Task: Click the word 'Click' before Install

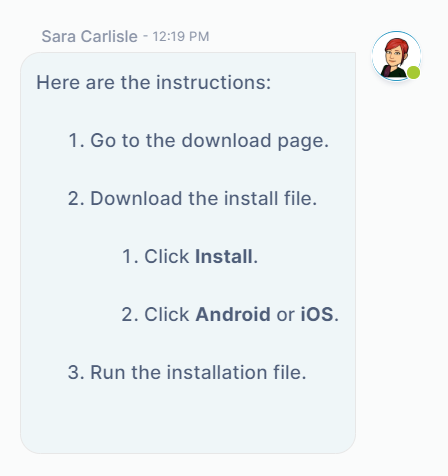Action: [x=166, y=256]
